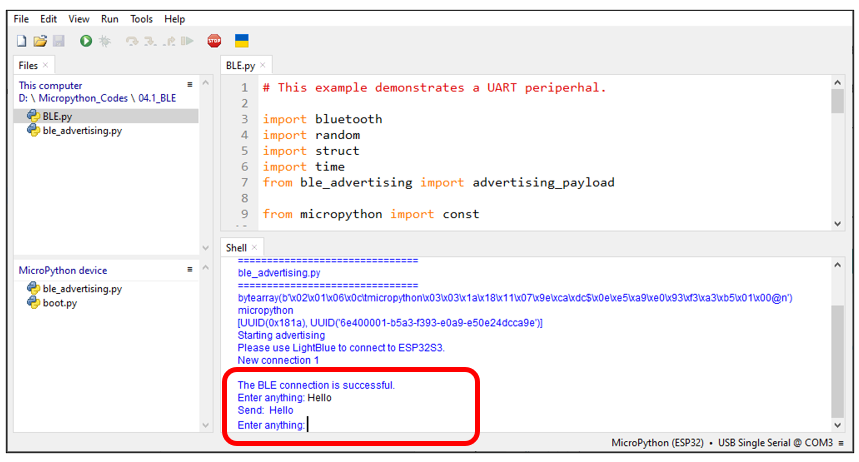Select boot.py on MicroPython device
Image resolution: width=859 pixels, height=462 pixels.
click(x=60, y=303)
